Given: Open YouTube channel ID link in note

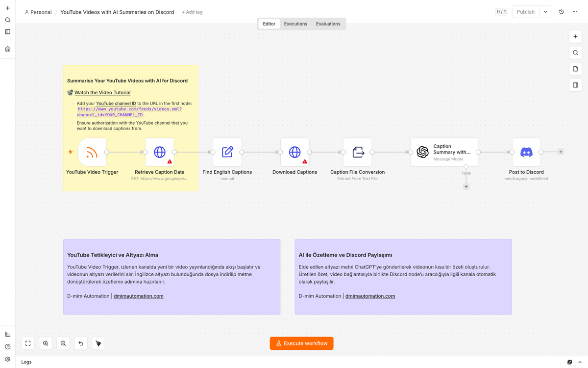Looking at the screenshot, I should point(116,104).
